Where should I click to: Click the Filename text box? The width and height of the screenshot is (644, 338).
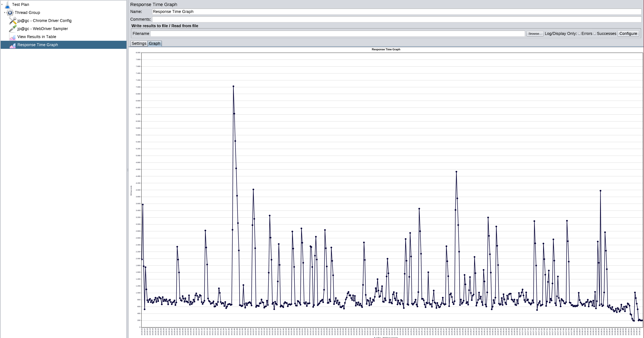pyautogui.click(x=337, y=34)
